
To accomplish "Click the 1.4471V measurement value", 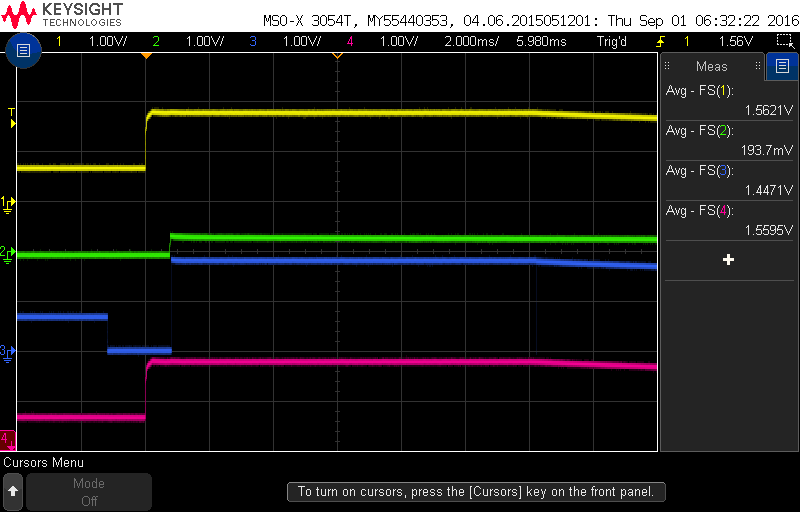I will click(769, 190).
